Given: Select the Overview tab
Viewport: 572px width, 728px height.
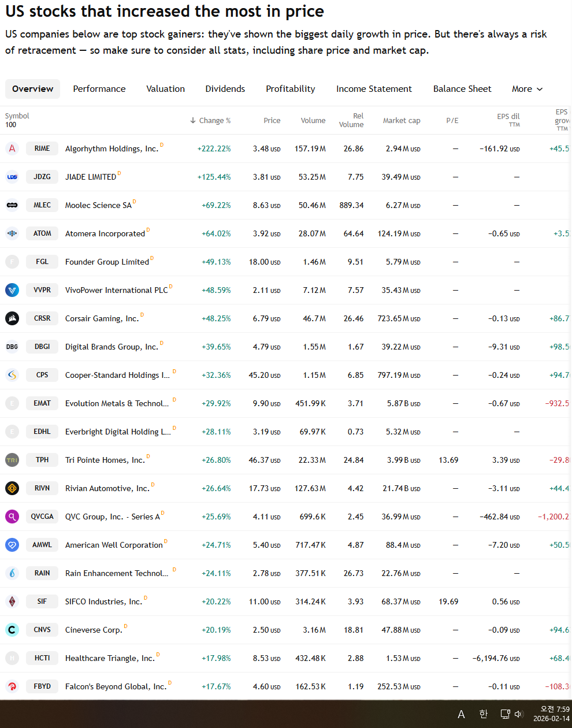Looking at the screenshot, I should click(32, 89).
